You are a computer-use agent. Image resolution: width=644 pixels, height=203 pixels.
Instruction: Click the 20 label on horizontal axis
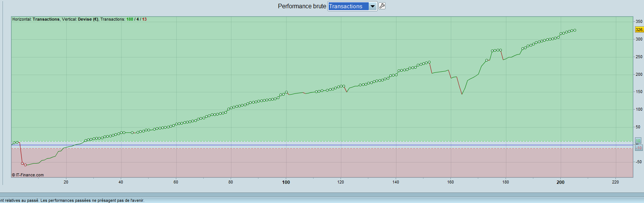click(66, 182)
